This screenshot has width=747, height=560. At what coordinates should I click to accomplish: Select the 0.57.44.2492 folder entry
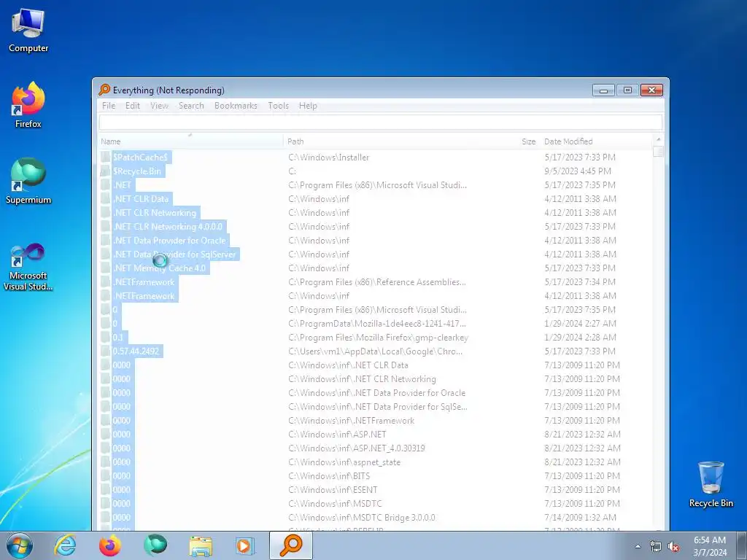coord(136,351)
